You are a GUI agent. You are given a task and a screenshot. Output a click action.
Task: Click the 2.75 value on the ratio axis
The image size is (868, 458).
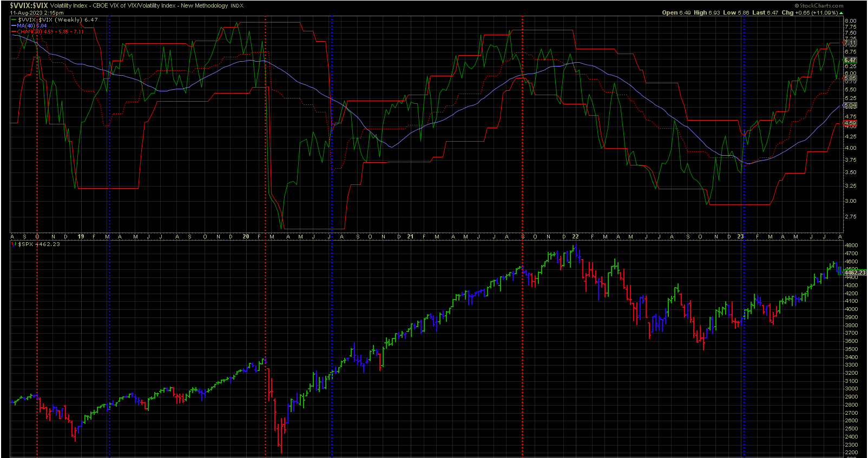(850, 217)
